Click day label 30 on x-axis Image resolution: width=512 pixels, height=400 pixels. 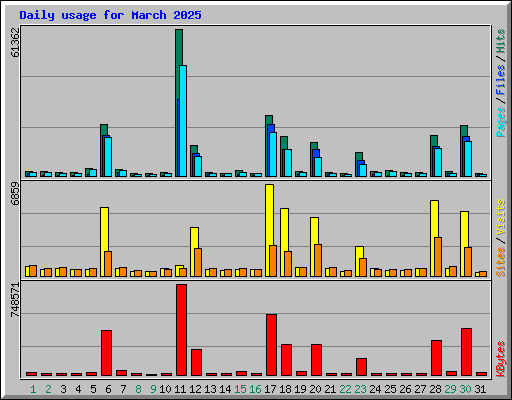465,389
